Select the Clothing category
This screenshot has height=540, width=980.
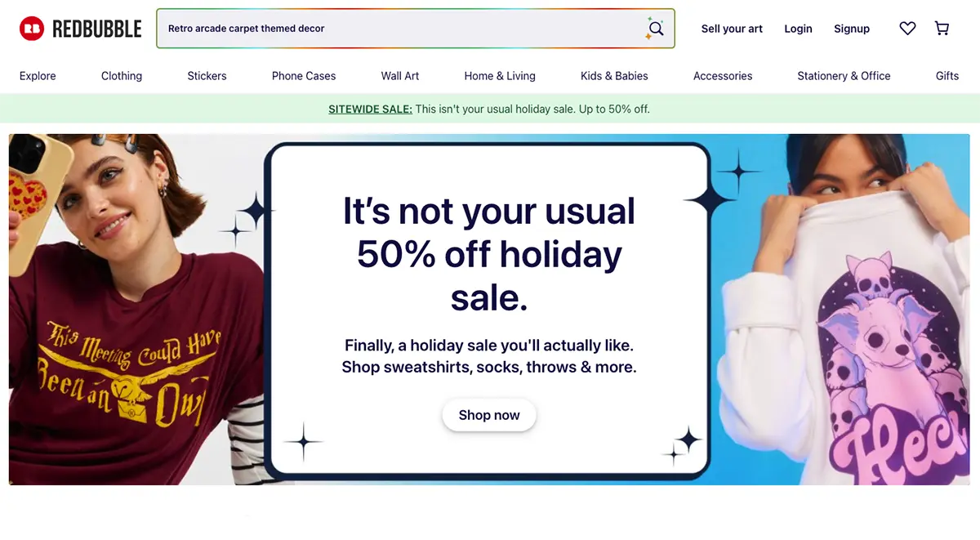[122, 76]
